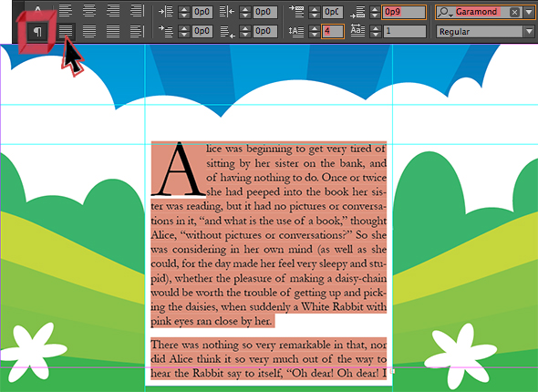This screenshot has height=392, width=538.
Task: Apply Align Center paragraph alignment
Action: click(x=89, y=11)
